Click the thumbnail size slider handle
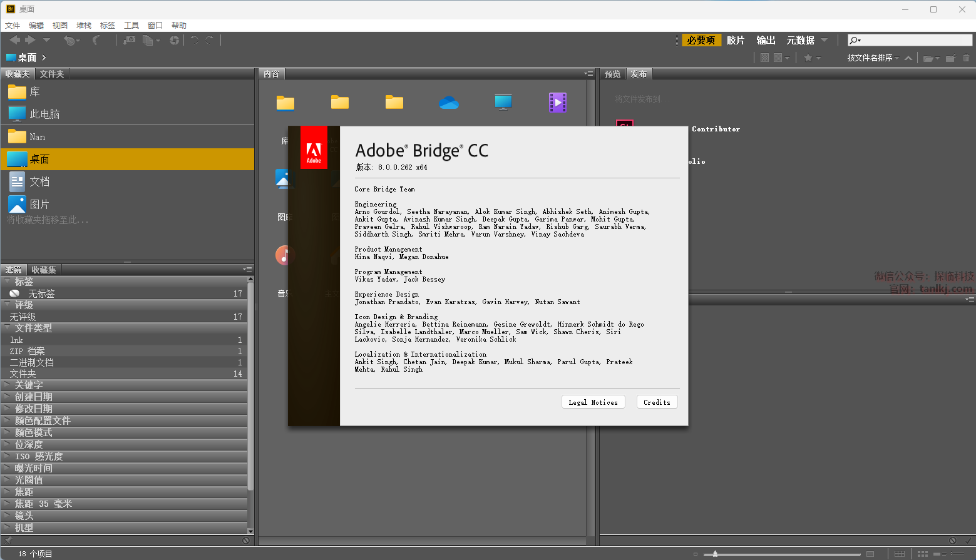This screenshot has width=976, height=560. coord(715,554)
